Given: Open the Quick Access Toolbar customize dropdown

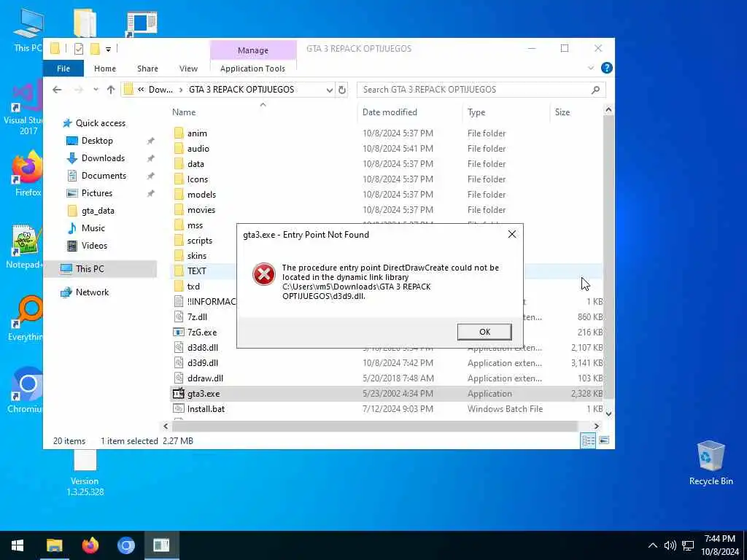Looking at the screenshot, I should (109, 49).
